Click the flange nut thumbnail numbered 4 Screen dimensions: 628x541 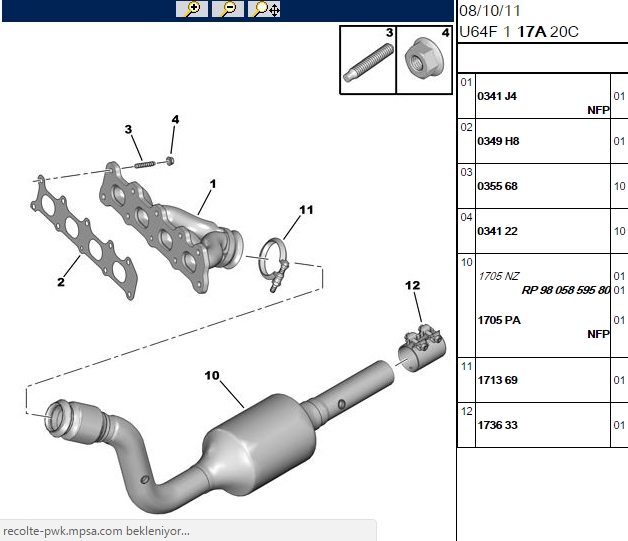click(x=424, y=60)
